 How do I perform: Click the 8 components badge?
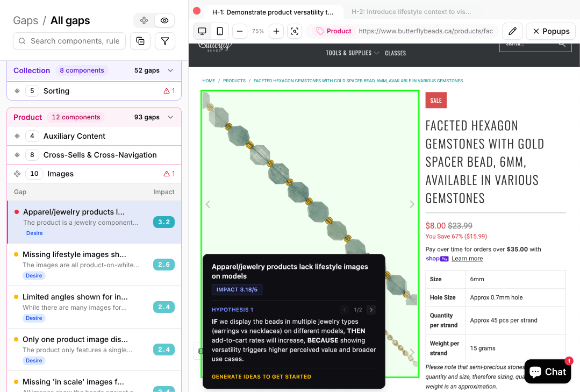pyautogui.click(x=82, y=70)
